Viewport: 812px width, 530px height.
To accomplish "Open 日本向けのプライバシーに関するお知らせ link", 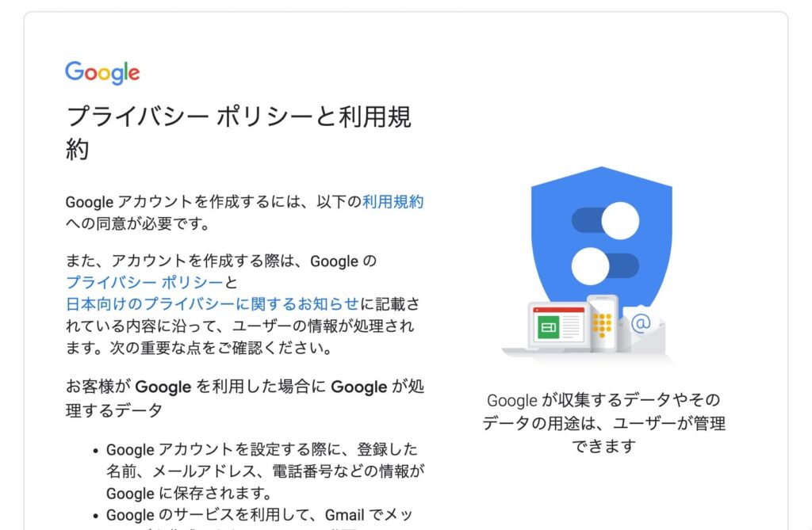I will [x=213, y=303].
